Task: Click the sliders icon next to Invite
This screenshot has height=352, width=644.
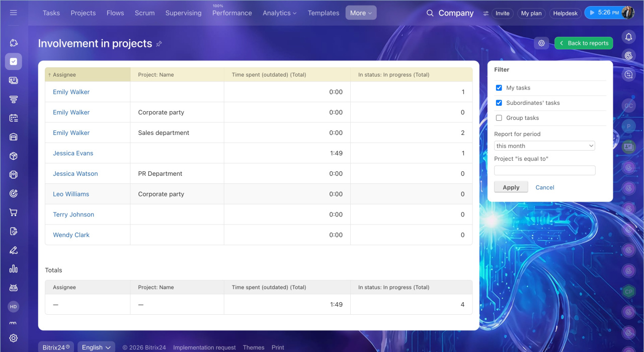Action: click(x=486, y=14)
